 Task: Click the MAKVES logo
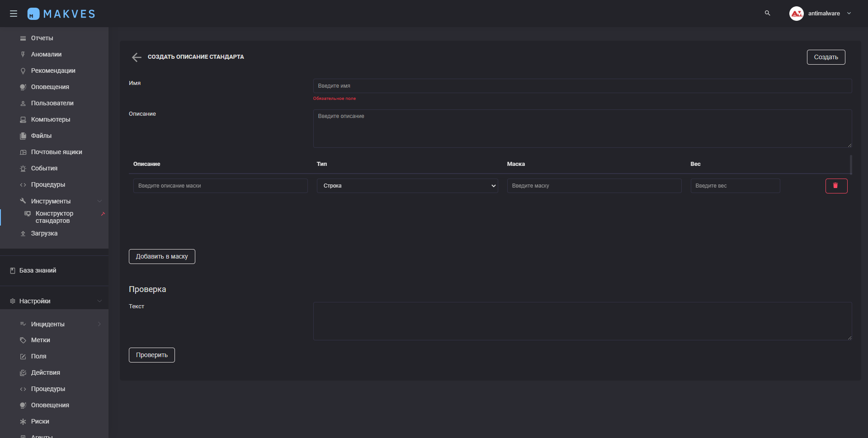click(x=61, y=14)
